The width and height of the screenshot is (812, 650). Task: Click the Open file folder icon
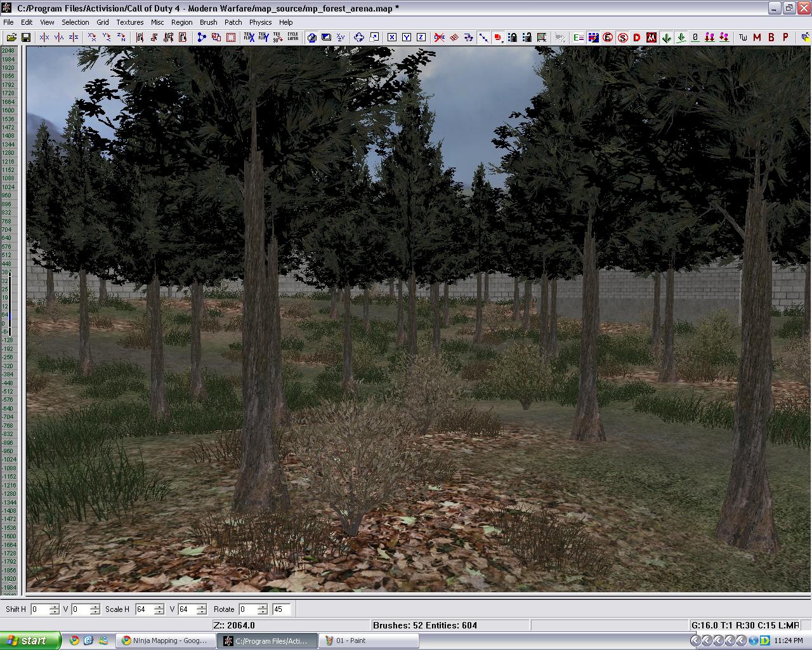(x=11, y=37)
